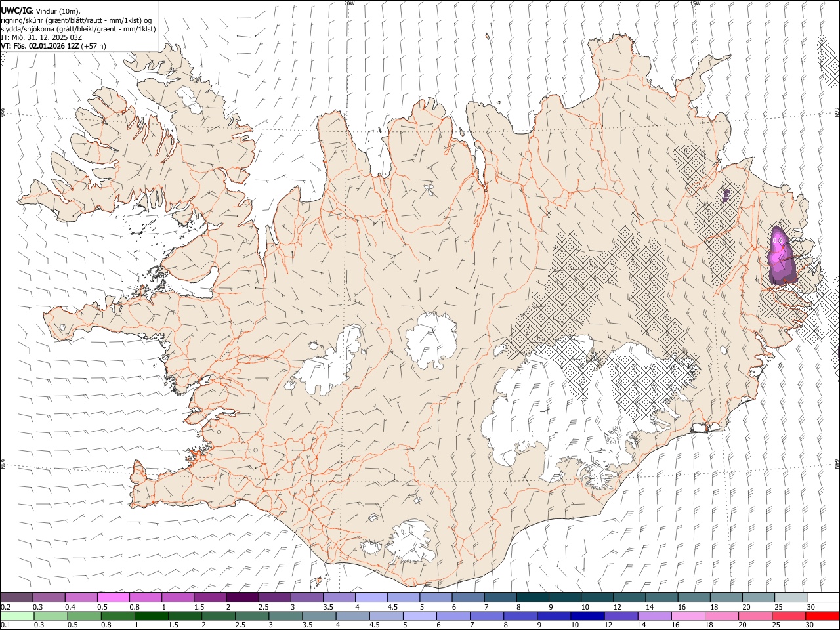The width and height of the screenshot is (840, 630).
Task: Pick the lower legend swatch starting at 4
Action: coord(352,616)
